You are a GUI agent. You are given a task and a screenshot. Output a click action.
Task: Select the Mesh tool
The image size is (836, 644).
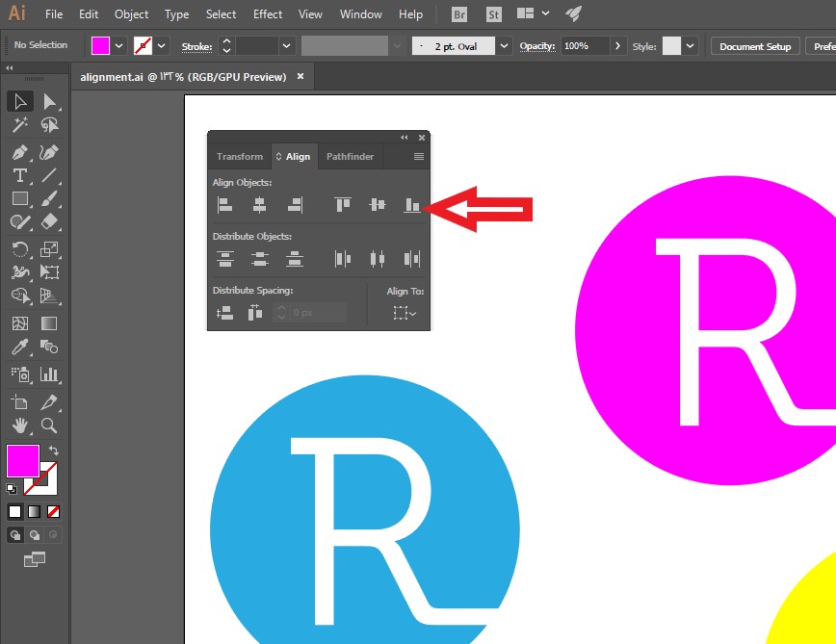point(20,323)
